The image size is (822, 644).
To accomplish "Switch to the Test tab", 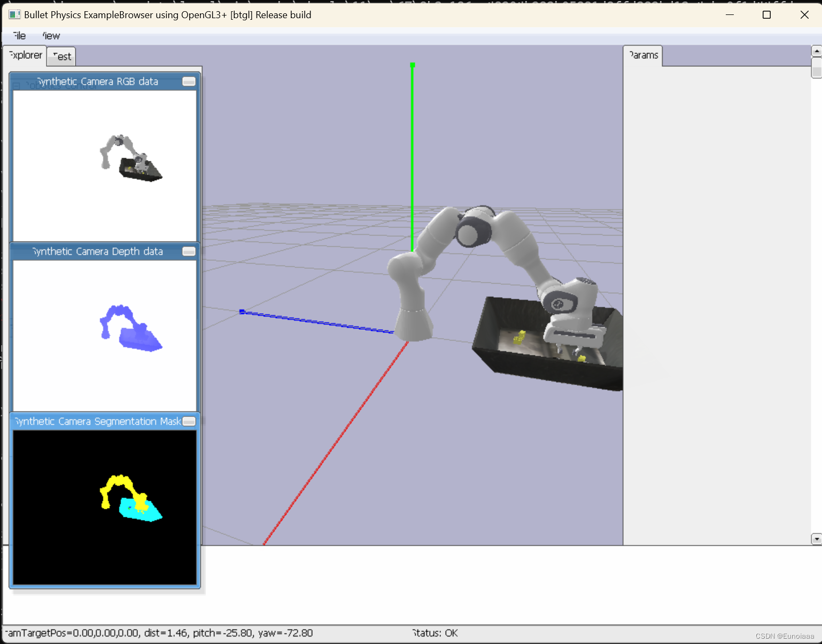I will [x=61, y=57].
